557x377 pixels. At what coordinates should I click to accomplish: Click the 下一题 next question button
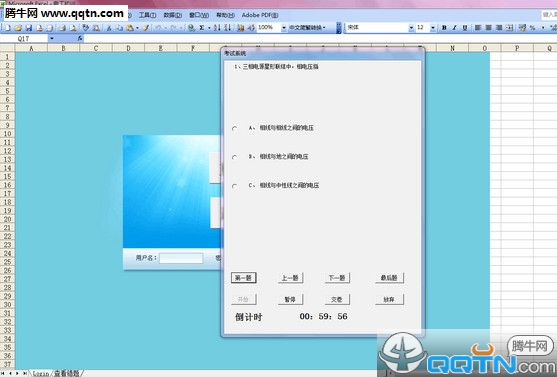point(337,278)
